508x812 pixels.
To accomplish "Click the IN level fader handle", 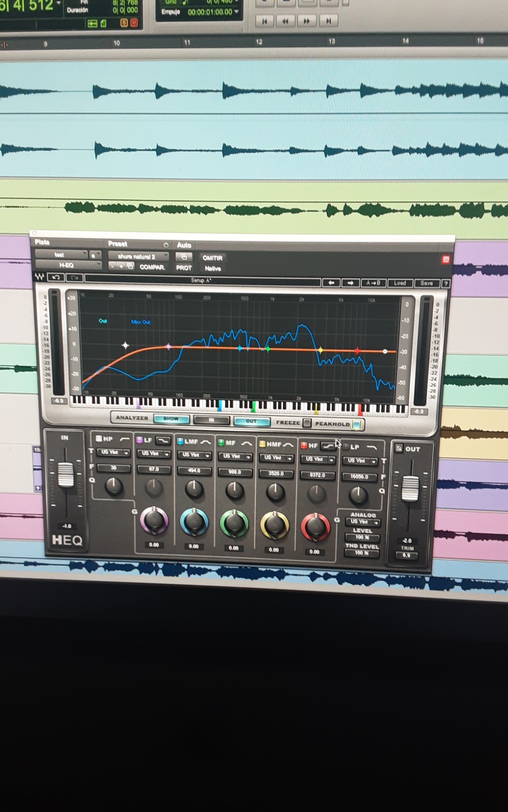I will (66, 475).
